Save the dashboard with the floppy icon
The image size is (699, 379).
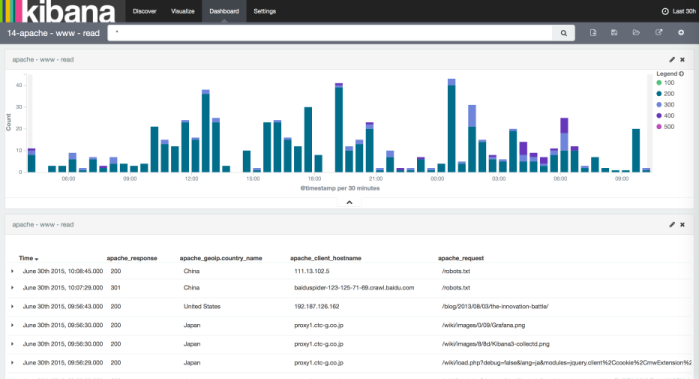[x=614, y=33]
